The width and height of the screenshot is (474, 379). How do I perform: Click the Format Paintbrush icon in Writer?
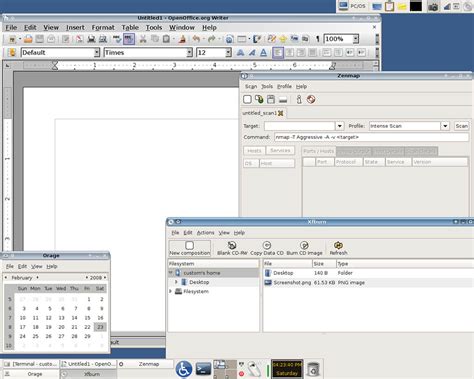pyautogui.click(x=182, y=39)
